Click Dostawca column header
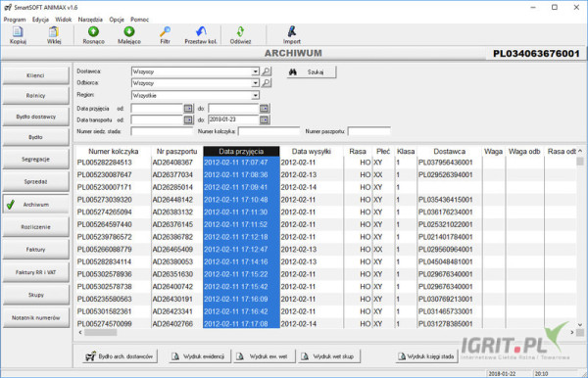Viewport: 588px width, 378px height. click(449, 152)
